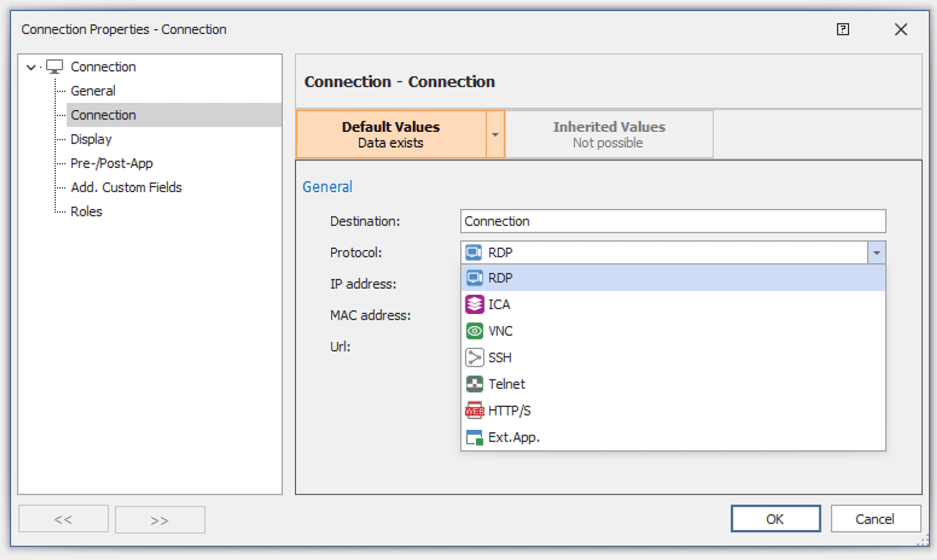
Task: Open the Pre-/Post-App settings page
Action: (112, 163)
